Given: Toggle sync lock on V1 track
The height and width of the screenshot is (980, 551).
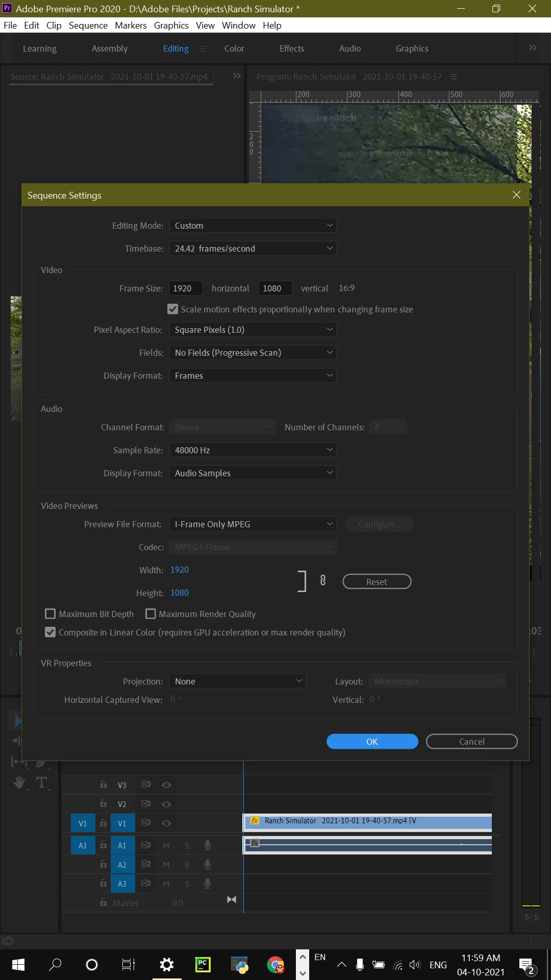Looking at the screenshot, I should point(145,823).
